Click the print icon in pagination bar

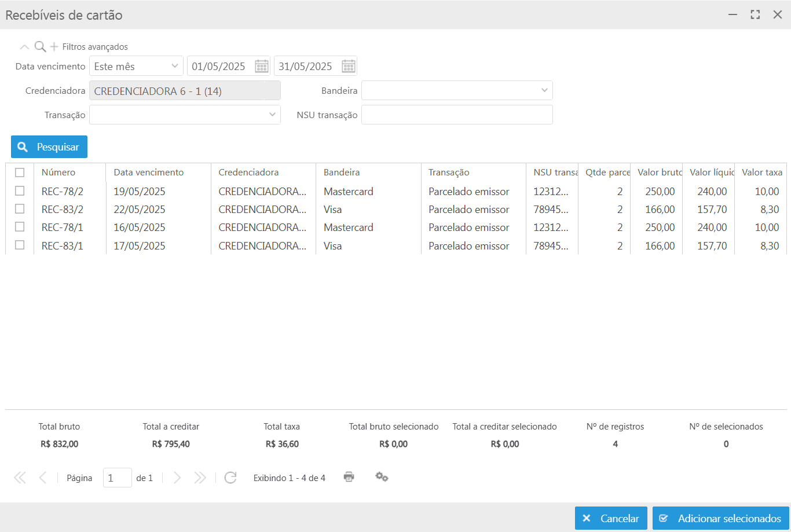point(349,477)
